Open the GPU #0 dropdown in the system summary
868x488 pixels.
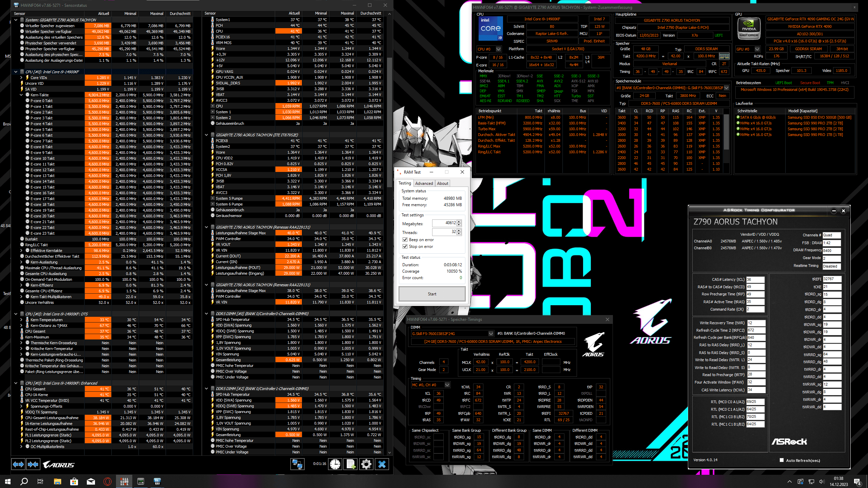click(757, 49)
